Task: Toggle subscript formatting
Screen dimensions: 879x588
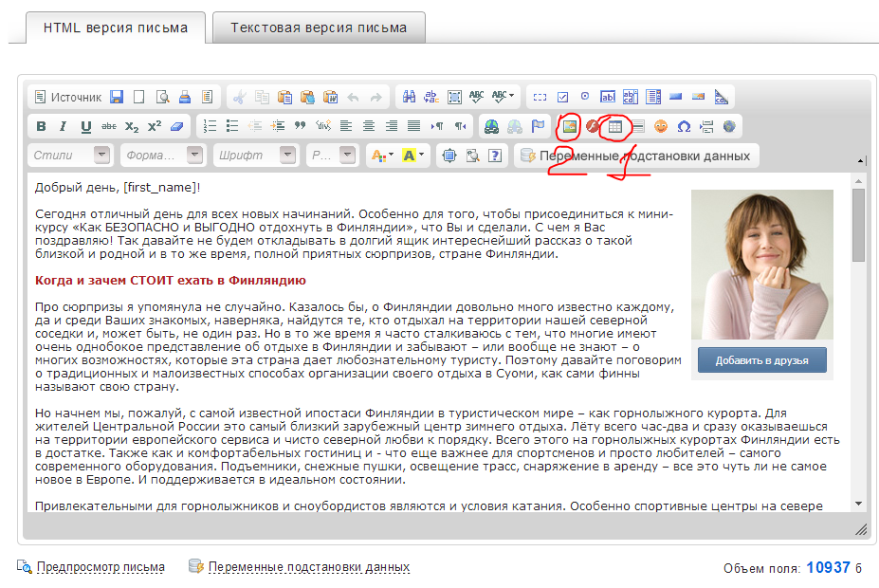Action: click(131, 126)
